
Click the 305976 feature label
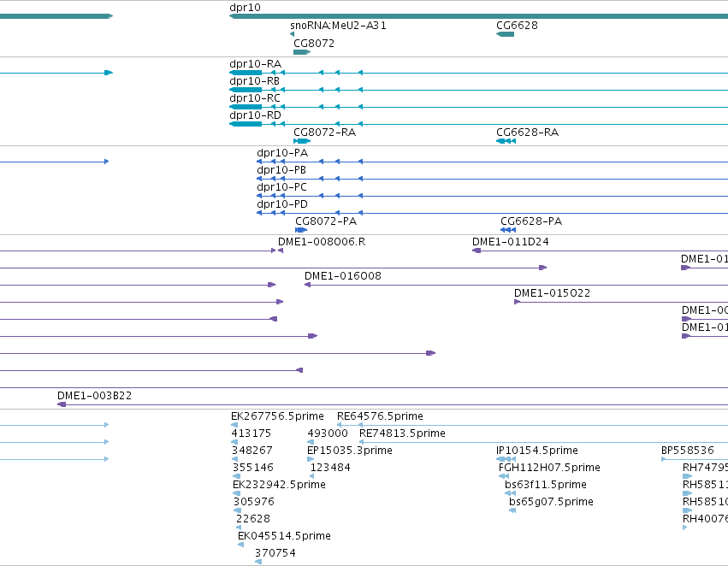coord(253,503)
